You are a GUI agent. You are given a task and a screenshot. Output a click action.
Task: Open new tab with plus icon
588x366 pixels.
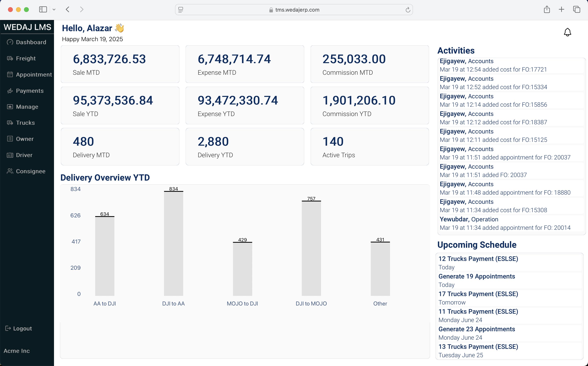point(561,9)
